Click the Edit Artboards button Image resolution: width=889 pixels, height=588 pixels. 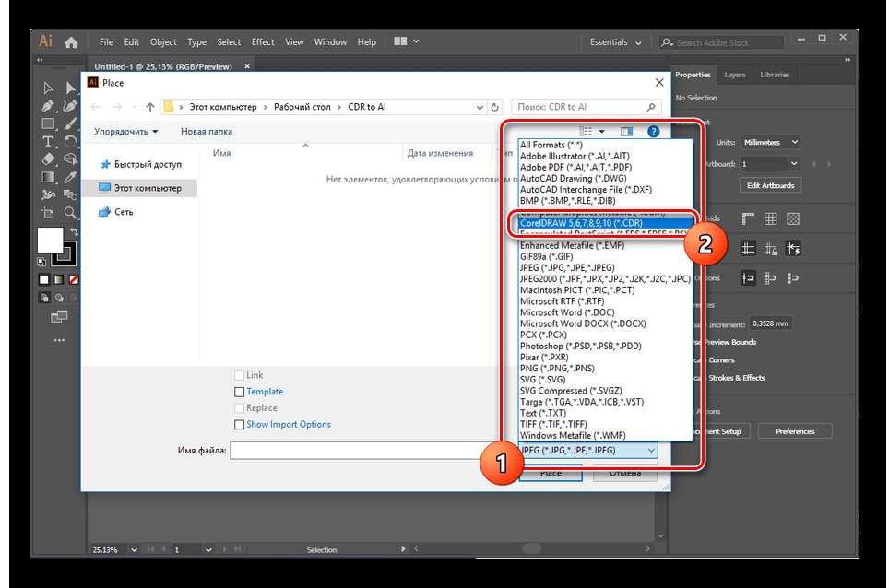770,185
